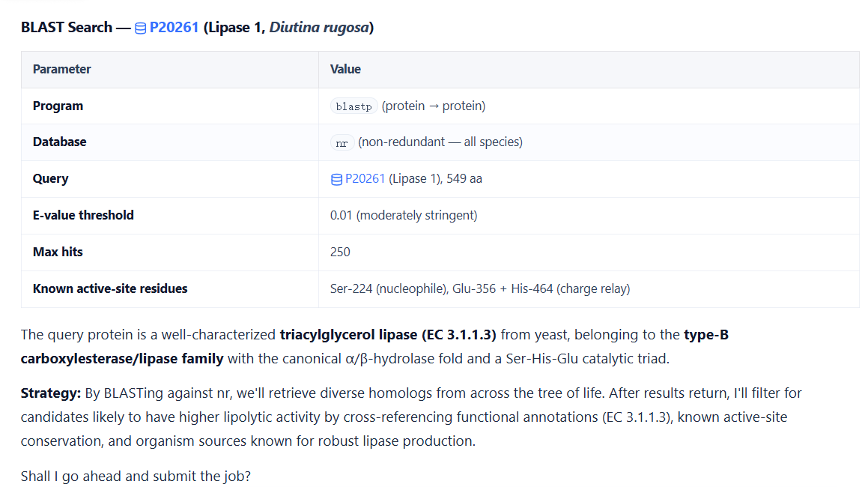Click the nr database code chip
868x487 pixels.
342,142
